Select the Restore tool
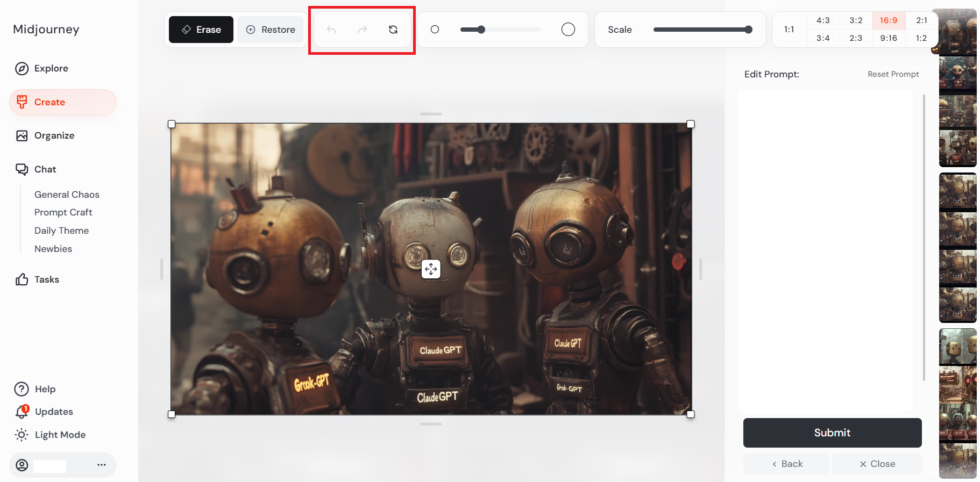 click(x=271, y=30)
